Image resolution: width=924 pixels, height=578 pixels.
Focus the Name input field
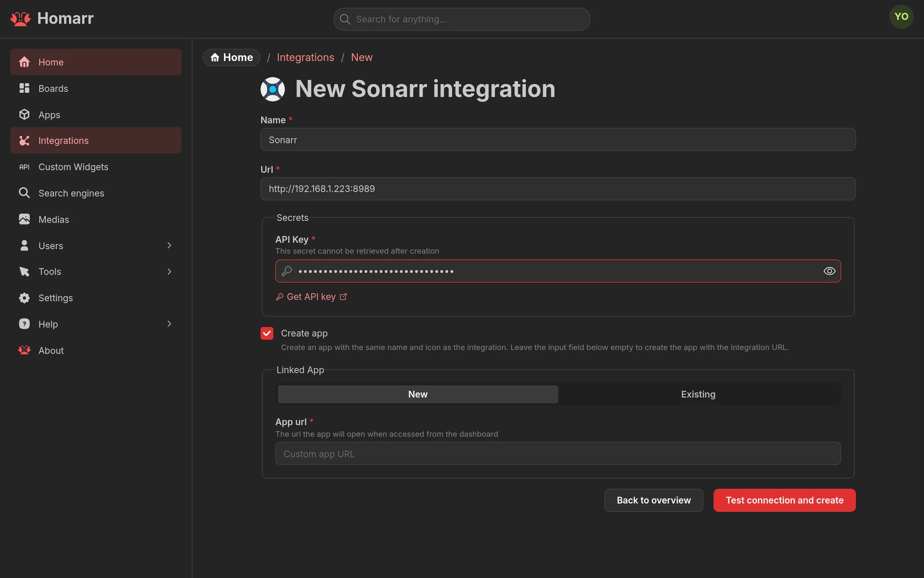558,140
